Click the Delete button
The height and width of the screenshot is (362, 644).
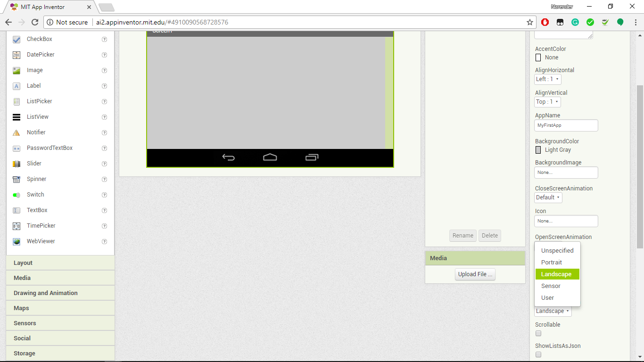pos(490,236)
